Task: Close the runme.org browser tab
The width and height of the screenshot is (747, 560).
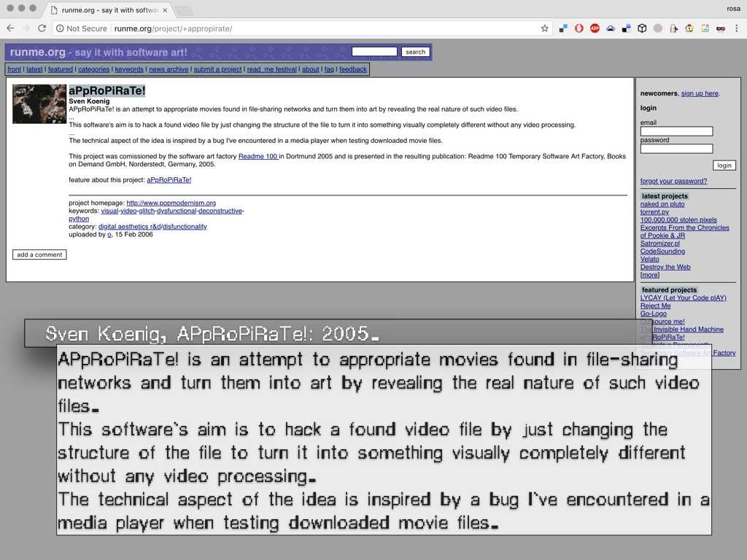Action: tap(165, 10)
